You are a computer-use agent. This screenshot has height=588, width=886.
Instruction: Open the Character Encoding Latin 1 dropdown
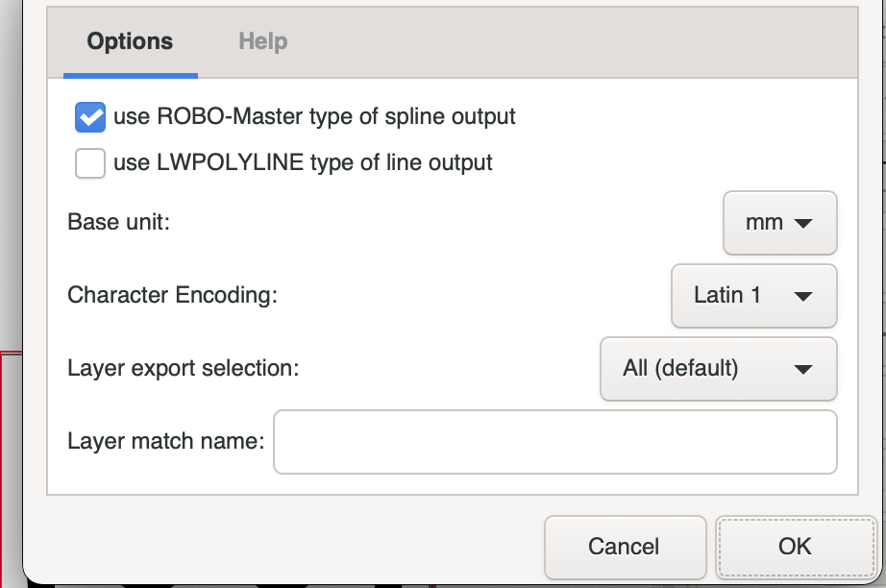coord(753,296)
